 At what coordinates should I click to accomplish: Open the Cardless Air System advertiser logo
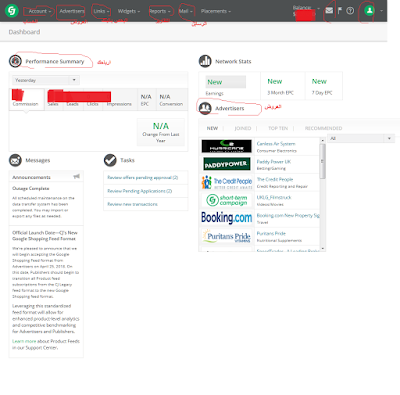click(x=226, y=146)
